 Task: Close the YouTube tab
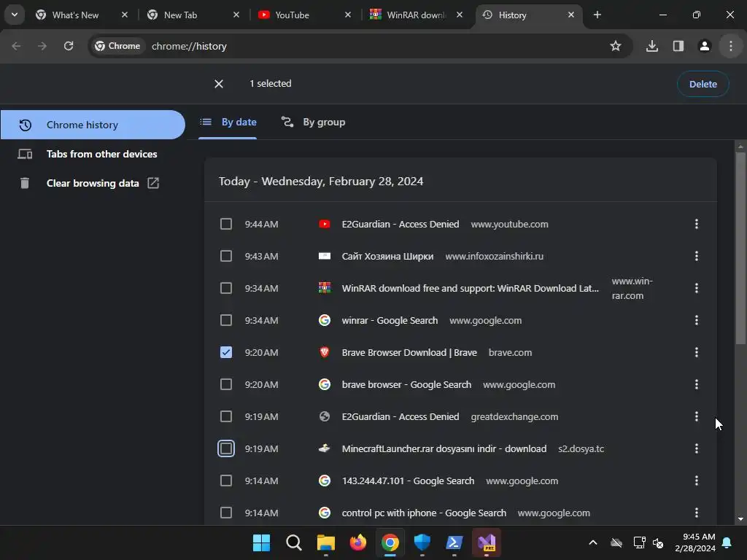348,15
